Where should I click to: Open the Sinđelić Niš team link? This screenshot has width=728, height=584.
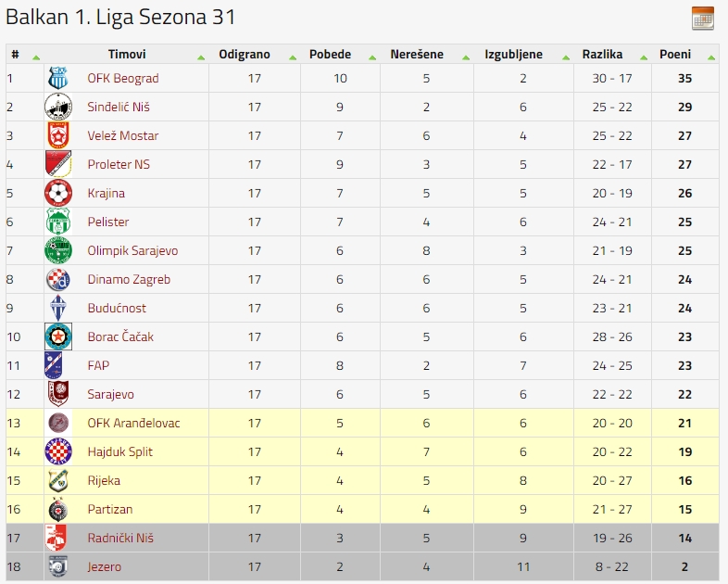pyautogui.click(x=119, y=107)
